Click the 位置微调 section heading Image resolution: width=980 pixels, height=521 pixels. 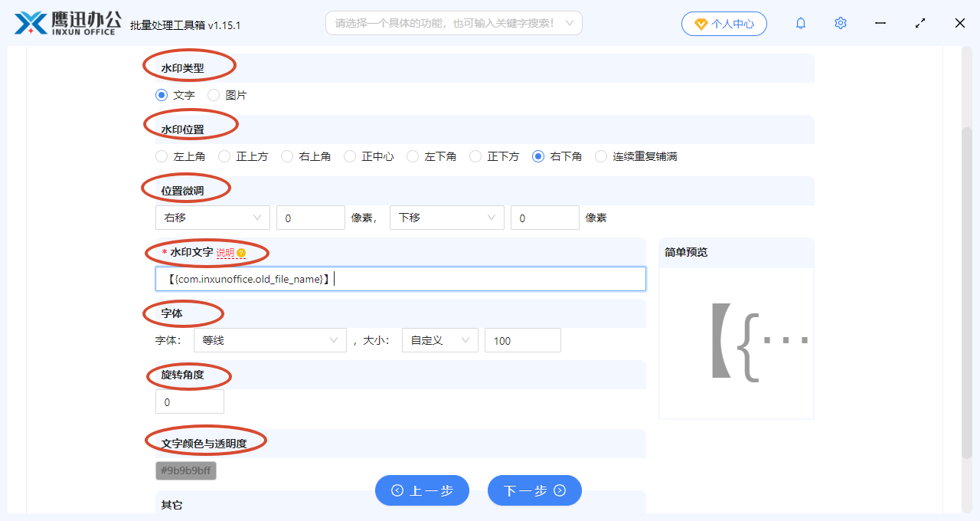point(183,191)
